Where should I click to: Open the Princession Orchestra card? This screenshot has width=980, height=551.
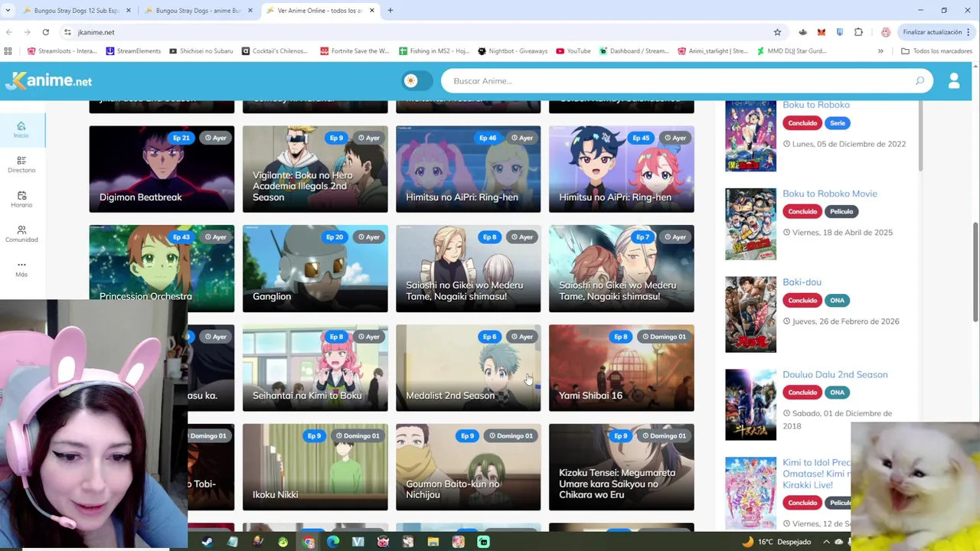point(162,269)
